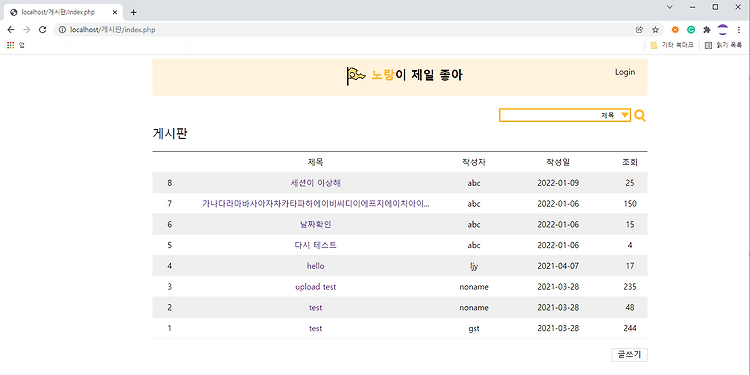
Task: Click row number 8
Action: 170,183
